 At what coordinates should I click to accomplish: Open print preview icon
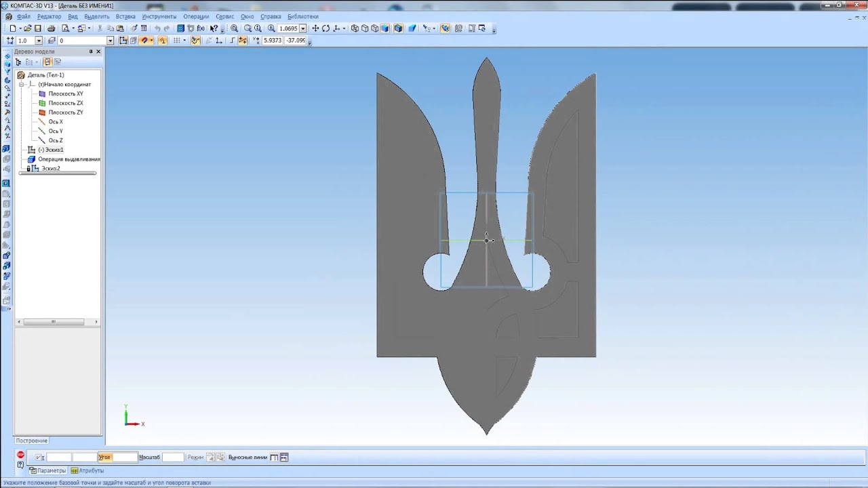(66, 28)
